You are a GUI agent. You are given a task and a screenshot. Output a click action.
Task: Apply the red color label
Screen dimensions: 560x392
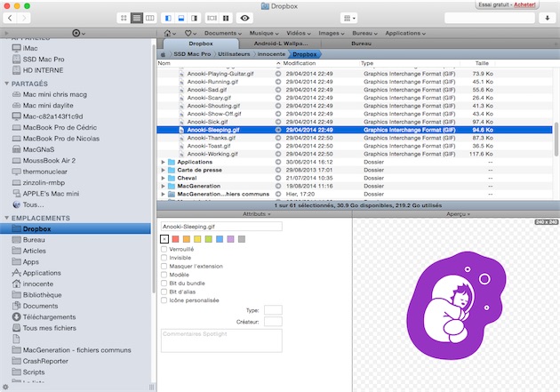click(175, 239)
